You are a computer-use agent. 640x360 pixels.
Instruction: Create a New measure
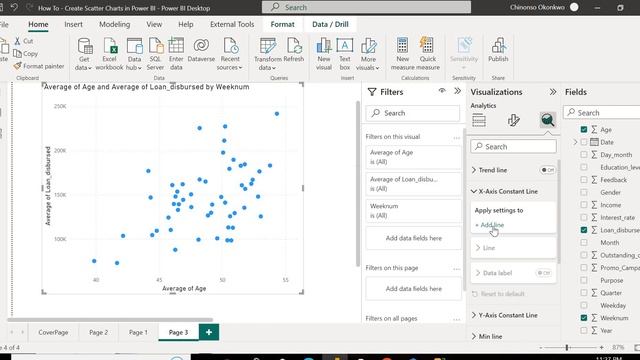[402, 54]
